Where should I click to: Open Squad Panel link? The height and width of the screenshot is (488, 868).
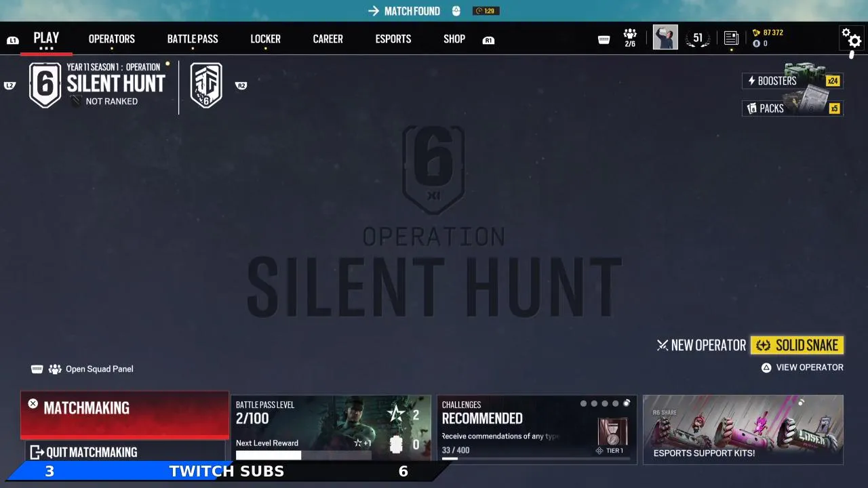click(x=100, y=369)
